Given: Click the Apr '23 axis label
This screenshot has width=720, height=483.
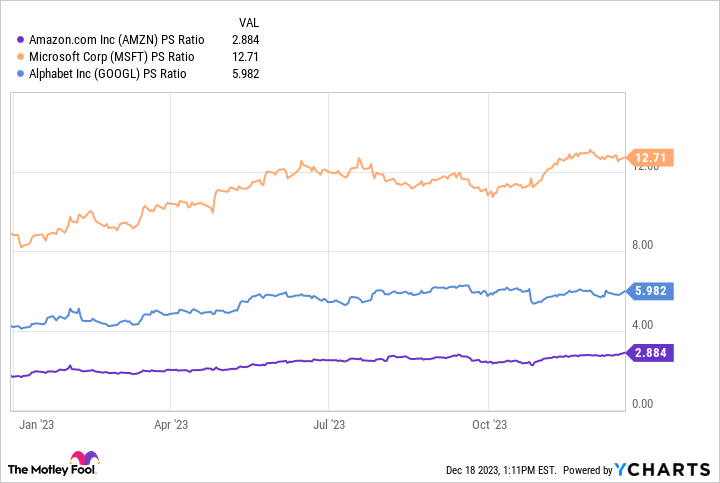Looking at the screenshot, I should click(171, 425).
